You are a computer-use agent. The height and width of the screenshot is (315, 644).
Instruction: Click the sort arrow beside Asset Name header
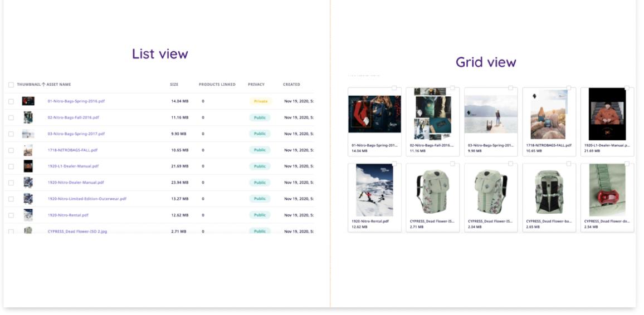pyautogui.click(x=43, y=85)
